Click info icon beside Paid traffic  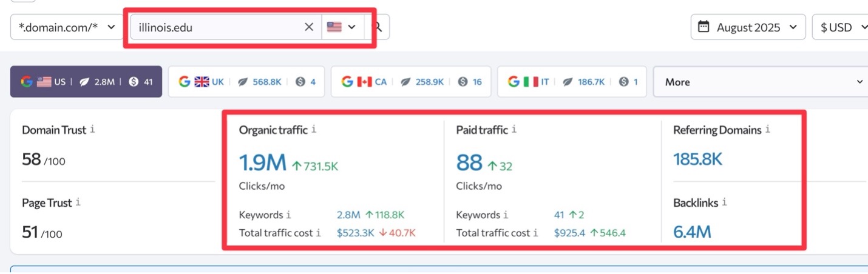pos(514,129)
